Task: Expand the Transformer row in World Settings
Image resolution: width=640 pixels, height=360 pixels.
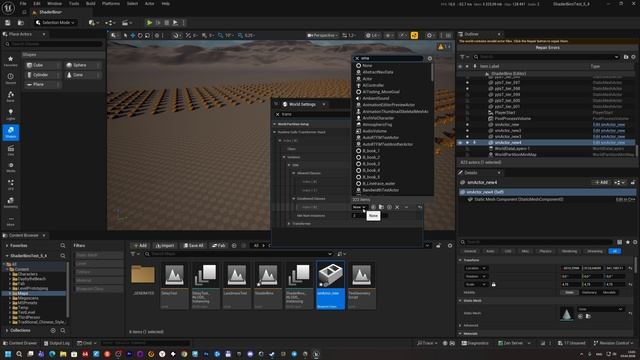Action: click(x=289, y=224)
